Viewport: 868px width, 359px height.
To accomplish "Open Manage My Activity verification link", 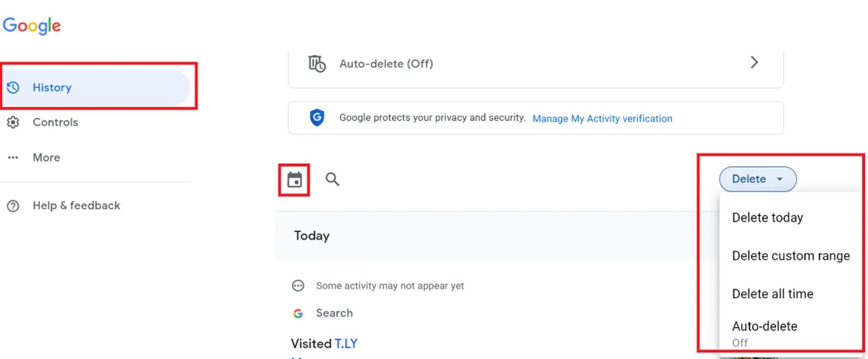I will 602,118.
